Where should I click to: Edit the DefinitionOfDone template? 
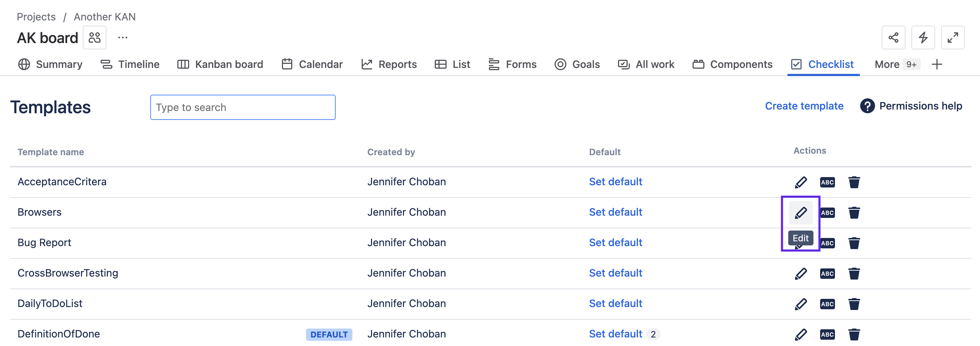click(800, 334)
